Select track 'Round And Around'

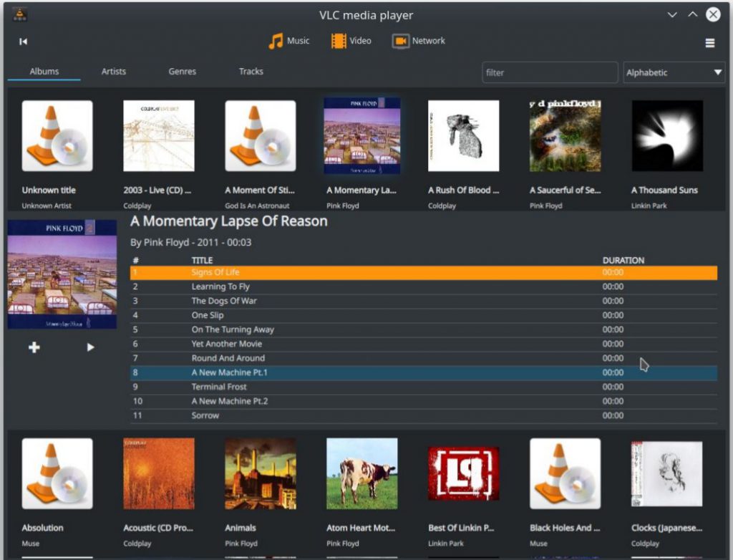point(424,358)
